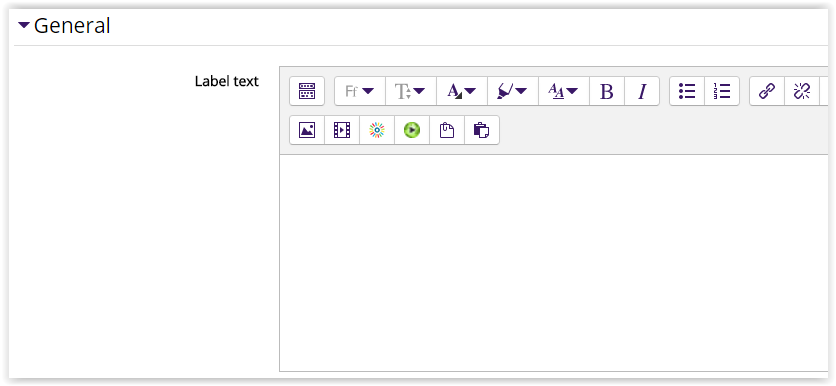The height and width of the screenshot is (386, 836).
Task: Insert a bulleted list
Action: tap(687, 91)
